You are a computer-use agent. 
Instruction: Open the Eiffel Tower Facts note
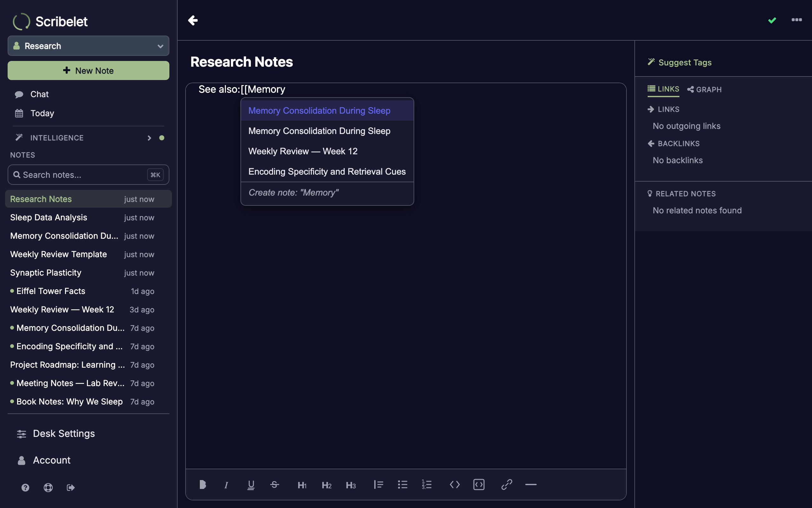[x=88, y=291]
